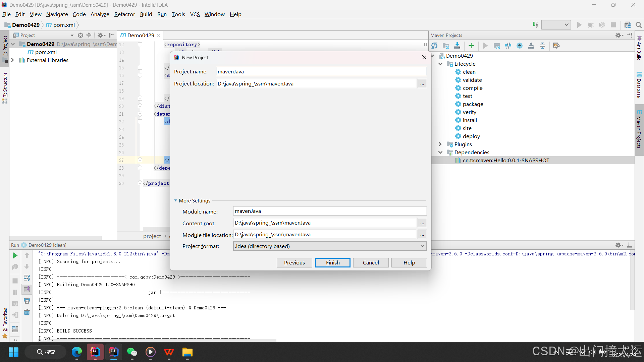The image size is (644, 362).
Task: Click download sources icon in Maven panel
Action: [457, 46]
